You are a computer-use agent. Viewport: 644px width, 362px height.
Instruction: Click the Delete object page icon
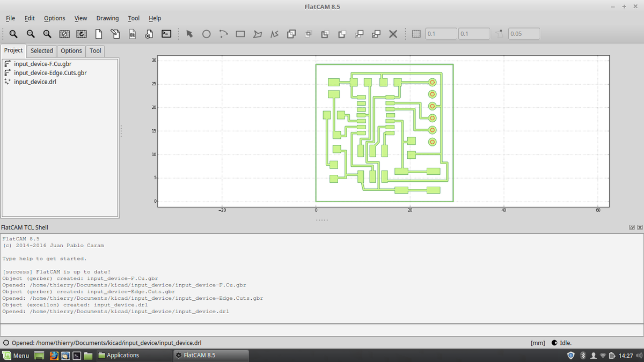pyautogui.click(x=149, y=34)
